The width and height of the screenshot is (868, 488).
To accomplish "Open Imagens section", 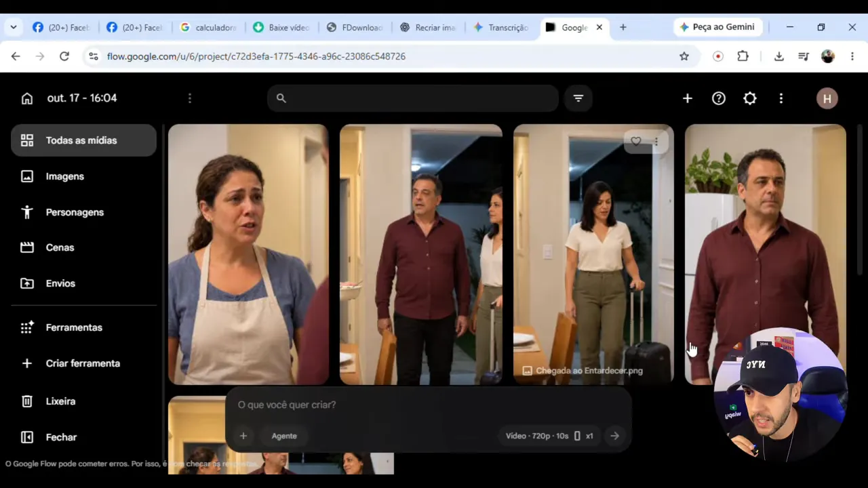I will pos(84,176).
